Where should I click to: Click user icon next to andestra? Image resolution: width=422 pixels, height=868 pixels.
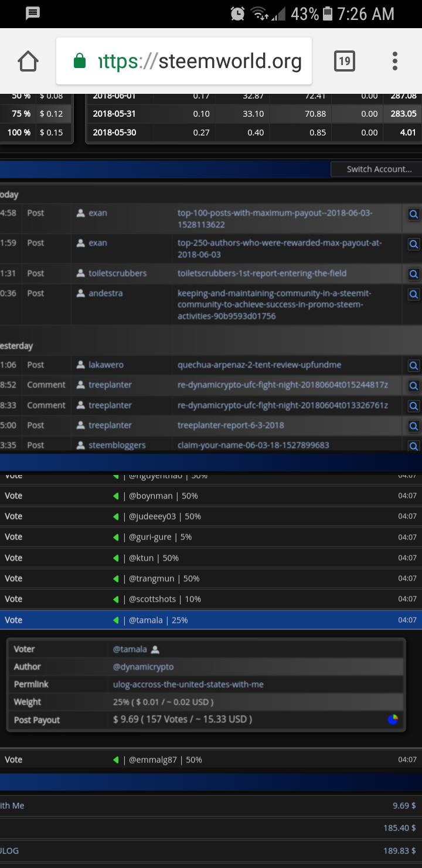click(x=81, y=293)
